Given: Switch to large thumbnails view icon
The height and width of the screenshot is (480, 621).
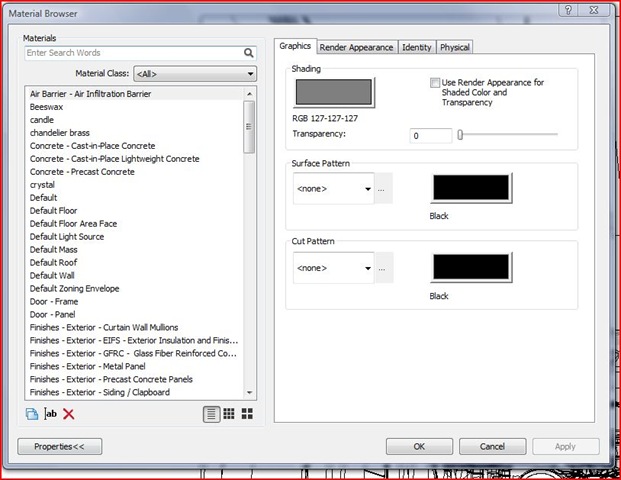Looking at the screenshot, I should (x=248, y=414).
